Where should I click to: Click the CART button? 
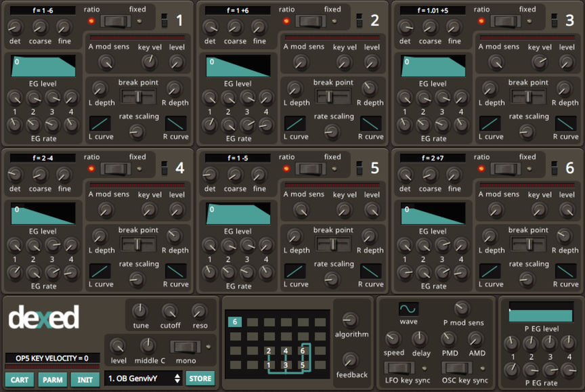pos(20,380)
